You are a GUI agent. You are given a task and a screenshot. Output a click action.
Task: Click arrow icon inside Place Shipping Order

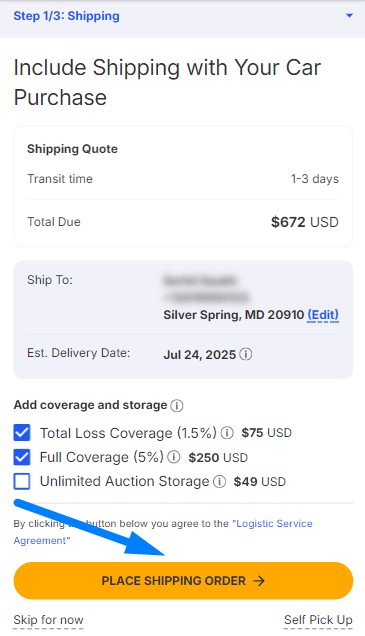pos(259,581)
